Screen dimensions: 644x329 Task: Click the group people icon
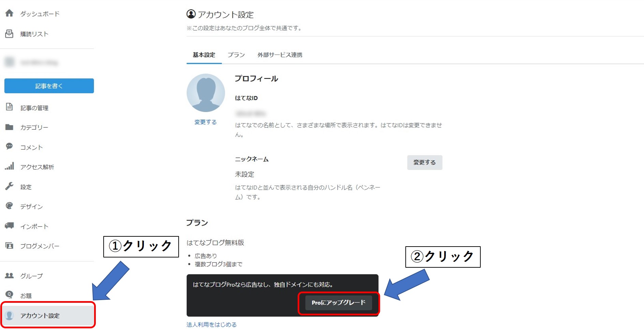pos(9,276)
